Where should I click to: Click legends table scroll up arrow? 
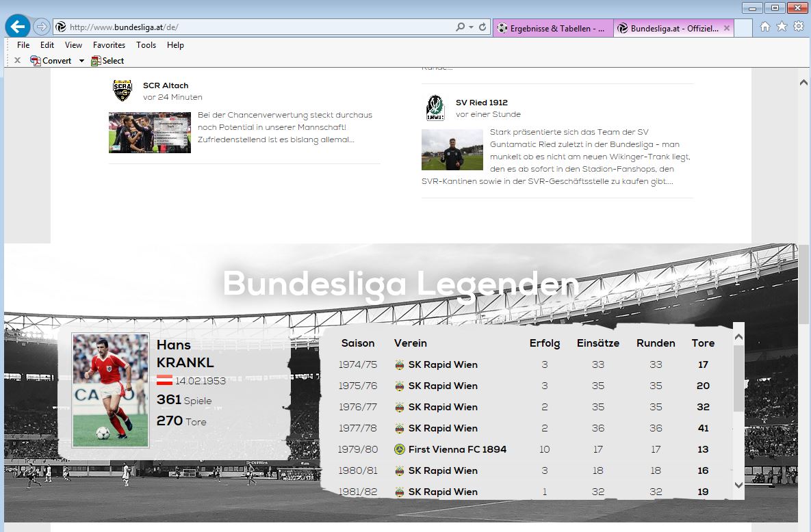point(738,337)
